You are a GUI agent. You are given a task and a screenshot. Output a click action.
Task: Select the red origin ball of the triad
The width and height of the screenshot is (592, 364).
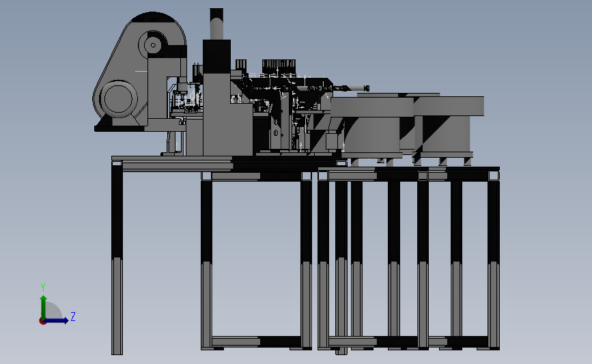(x=42, y=322)
